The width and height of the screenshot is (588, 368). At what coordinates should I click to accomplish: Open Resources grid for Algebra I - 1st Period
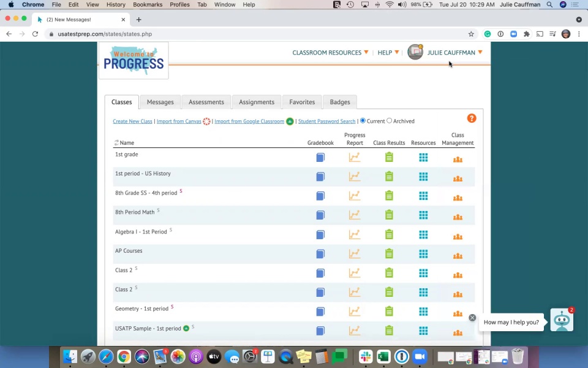(x=423, y=235)
